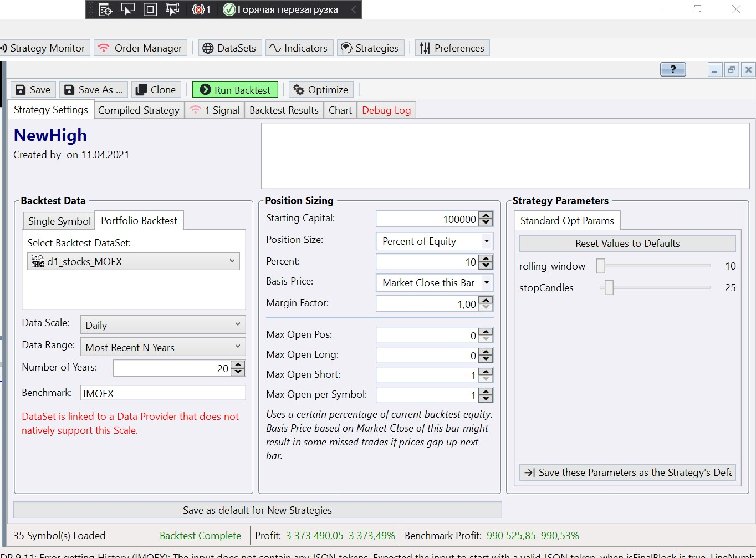The width and height of the screenshot is (756, 558).
Task: Switch to the Backtest Results tab
Action: 284,110
